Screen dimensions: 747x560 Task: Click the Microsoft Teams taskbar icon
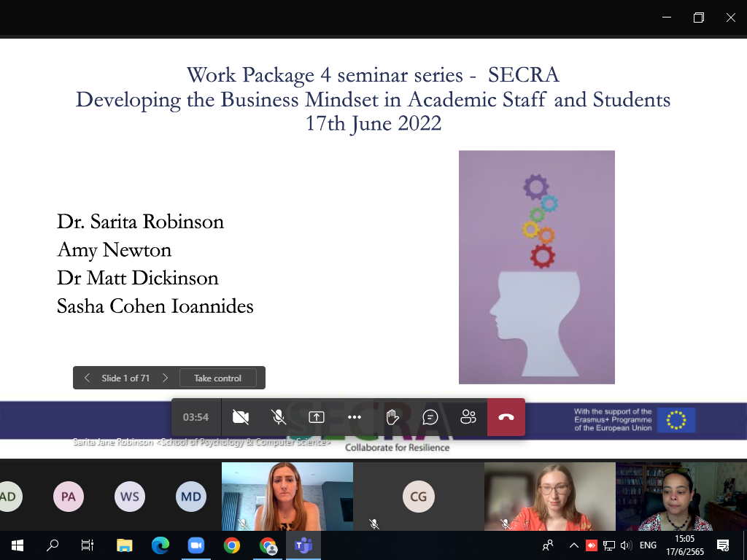(303, 545)
